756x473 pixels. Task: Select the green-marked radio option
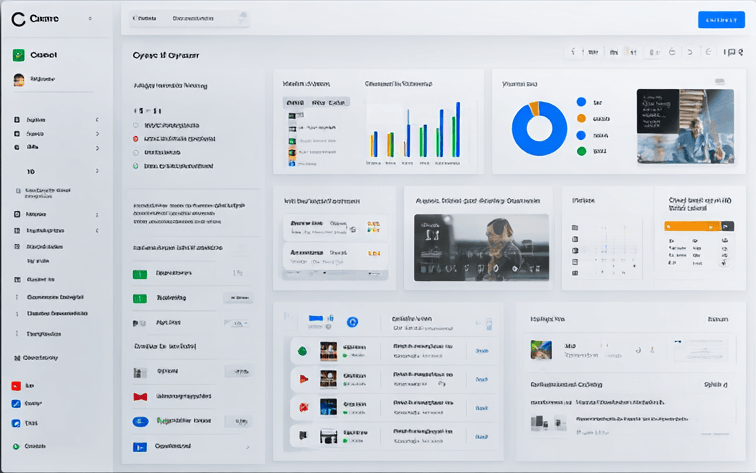(136, 166)
